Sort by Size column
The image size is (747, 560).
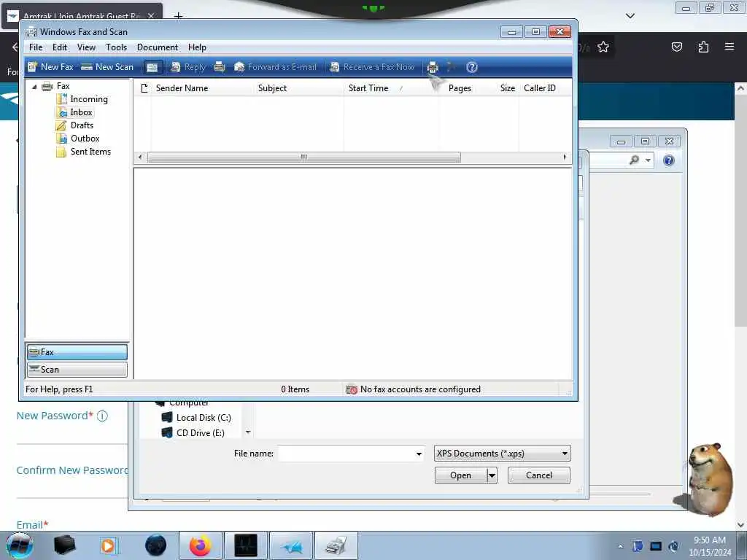pyautogui.click(x=508, y=88)
